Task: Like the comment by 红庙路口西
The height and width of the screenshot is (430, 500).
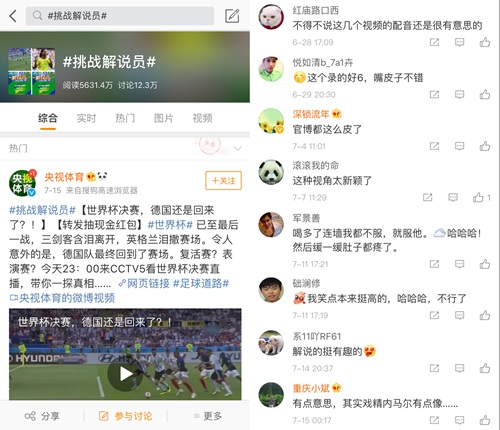Action: (485, 42)
